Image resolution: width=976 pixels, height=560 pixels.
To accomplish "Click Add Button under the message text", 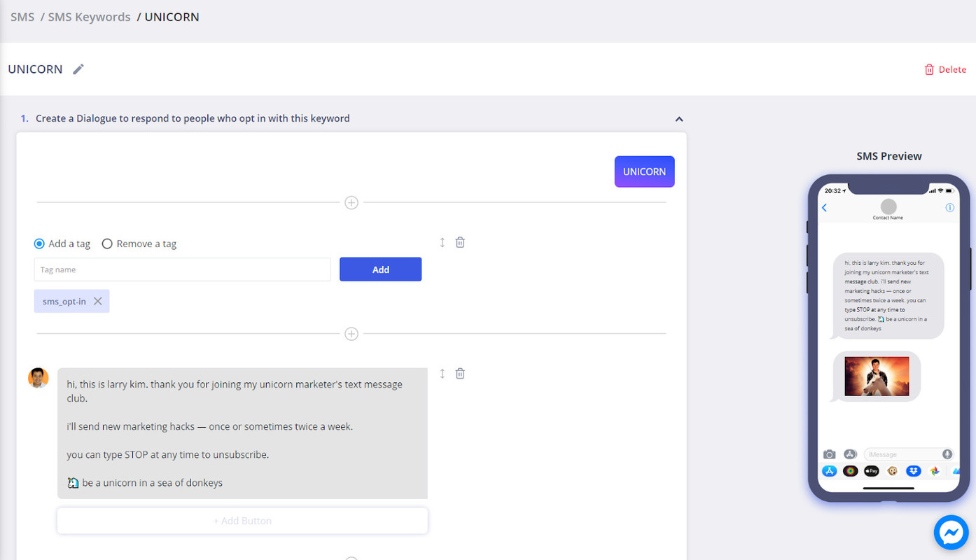I will pos(242,520).
